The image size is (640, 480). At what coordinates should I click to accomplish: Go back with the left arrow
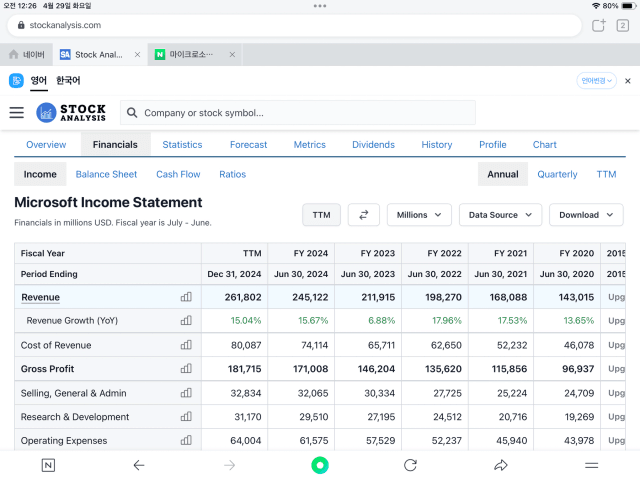point(139,465)
